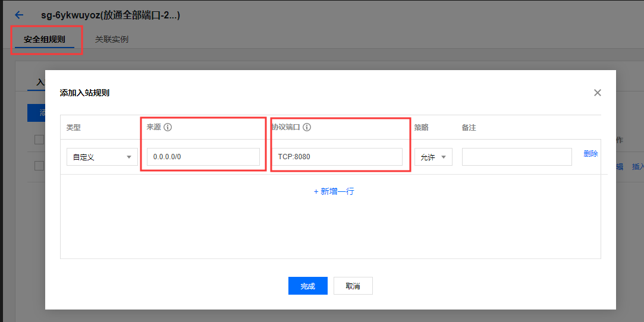Select the 添加入站规则 dialog title
Image resolution: width=644 pixels, height=322 pixels.
(x=84, y=93)
